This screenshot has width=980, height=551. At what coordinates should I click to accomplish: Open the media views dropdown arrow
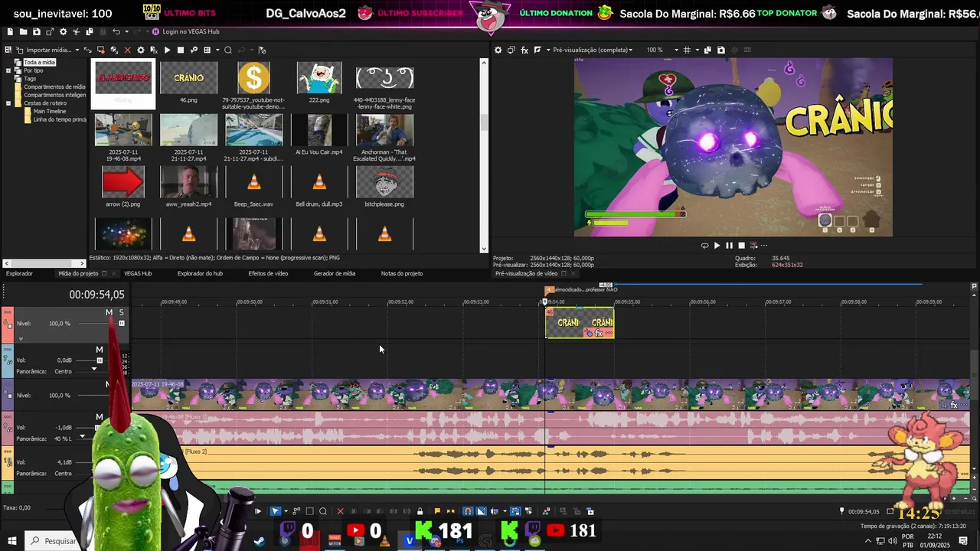coord(217,50)
